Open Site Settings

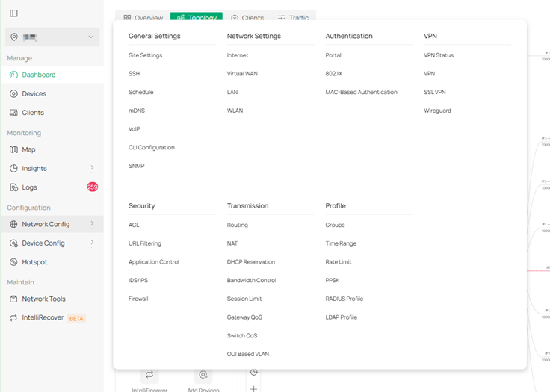click(x=145, y=55)
